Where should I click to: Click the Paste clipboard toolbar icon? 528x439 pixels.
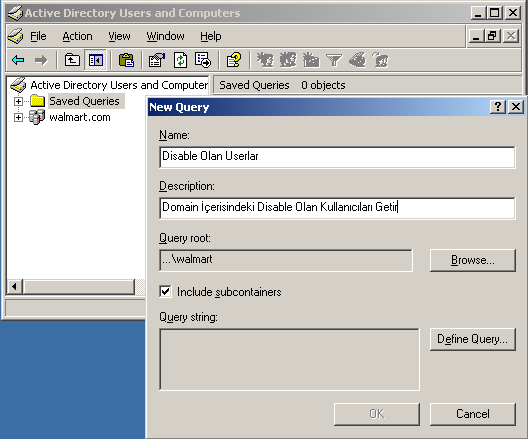point(126,60)
